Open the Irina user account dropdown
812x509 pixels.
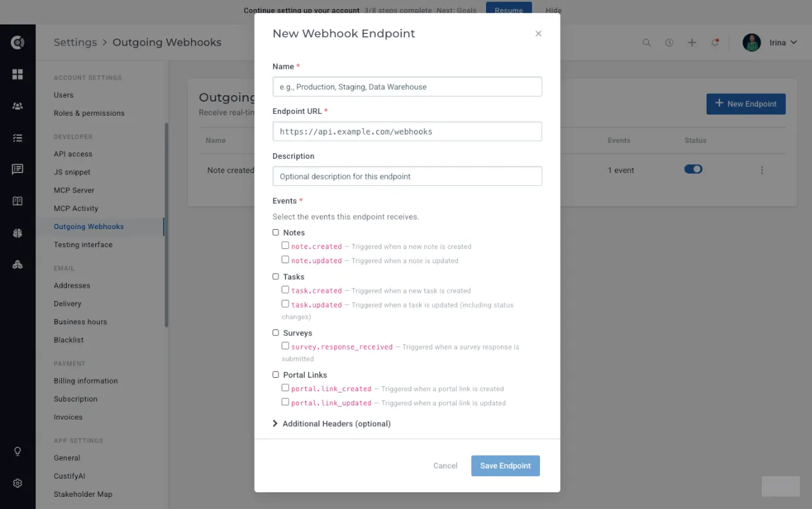coord(770,42)
